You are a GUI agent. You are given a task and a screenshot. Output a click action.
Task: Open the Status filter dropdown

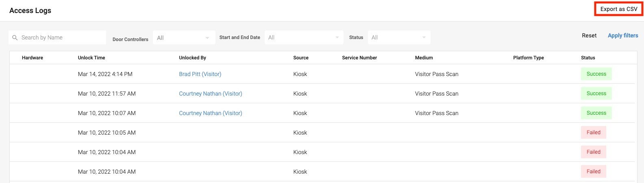pos(399,38)
